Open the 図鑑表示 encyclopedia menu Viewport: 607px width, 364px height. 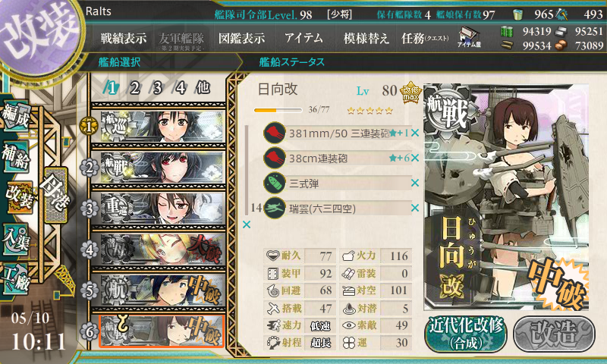(241, 38)
